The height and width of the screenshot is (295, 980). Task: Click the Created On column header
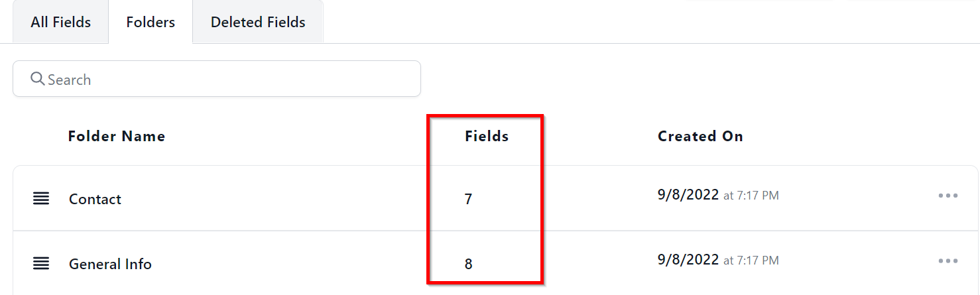click(x=700, y=137)
